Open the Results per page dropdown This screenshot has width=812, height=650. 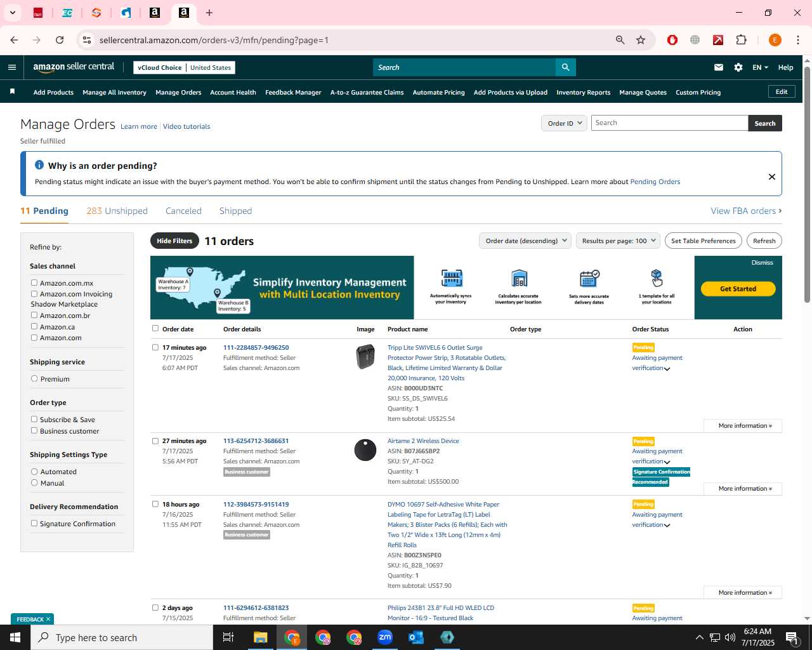coord(619,241)
